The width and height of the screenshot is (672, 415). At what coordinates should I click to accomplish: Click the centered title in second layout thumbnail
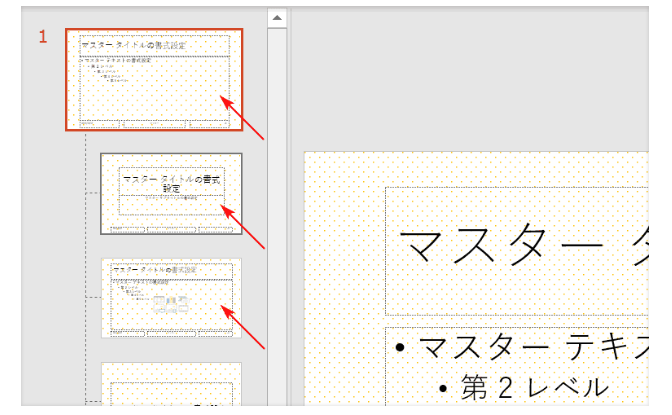pyautogui.click(x=171, y=182)
